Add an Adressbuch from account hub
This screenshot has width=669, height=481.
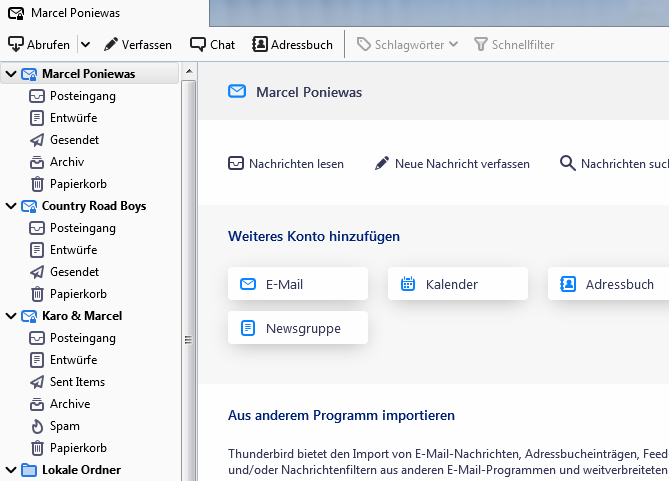(608, 284)
